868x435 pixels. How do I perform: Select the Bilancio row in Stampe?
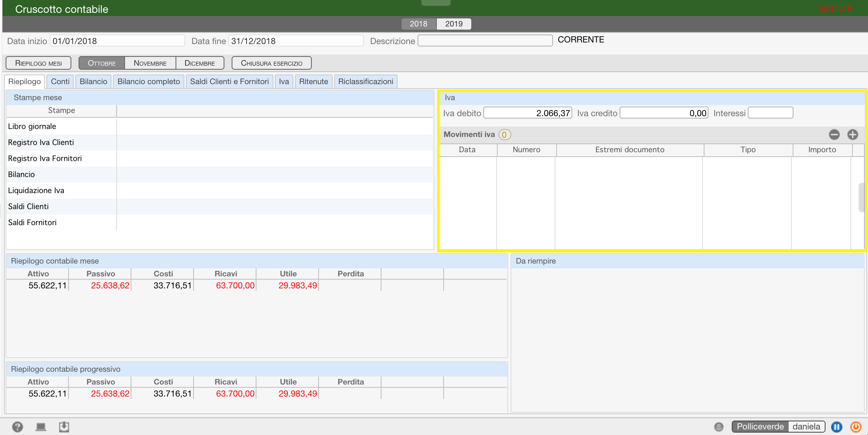pyautogui.click(x=220, y=175)
